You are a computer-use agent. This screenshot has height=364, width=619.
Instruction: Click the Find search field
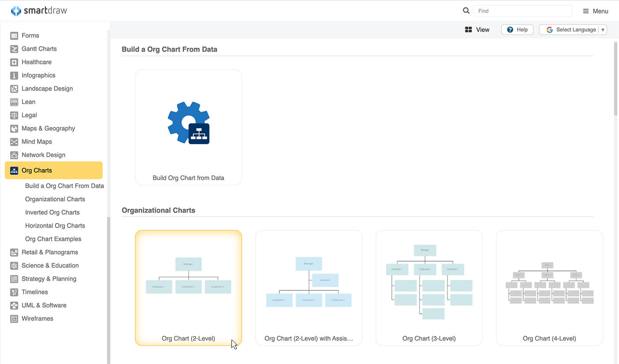(523, 11)
